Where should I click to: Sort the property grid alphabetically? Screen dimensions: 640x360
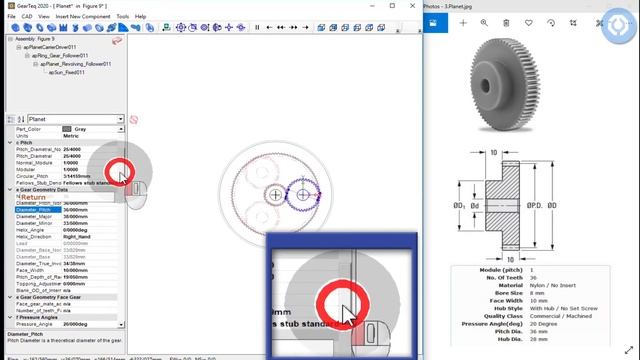pyautogui.click(x=21, y=119)
